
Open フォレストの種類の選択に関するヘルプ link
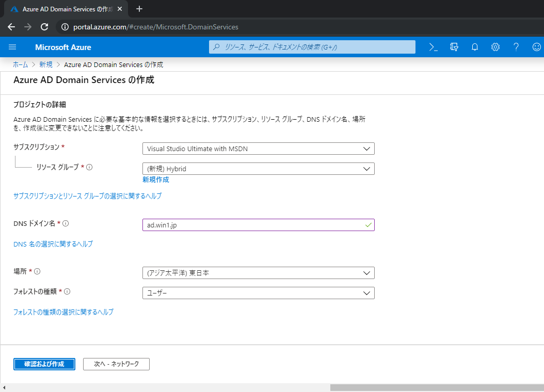63,312
